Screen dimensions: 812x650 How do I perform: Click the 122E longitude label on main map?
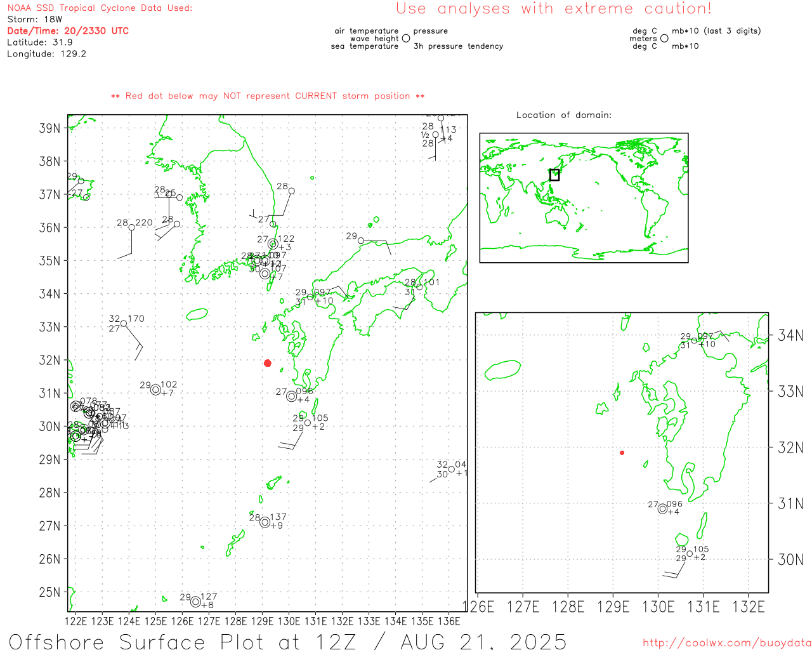pos(76,621)
